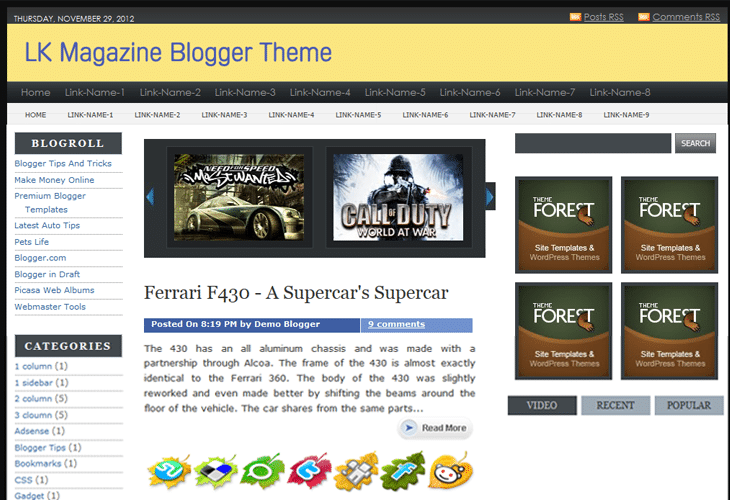The height and width of the screenshot is (500, 730).
Task: Choose LINK-NAME-6 in the light uppercase submenu
Action: tap(426, 115)
